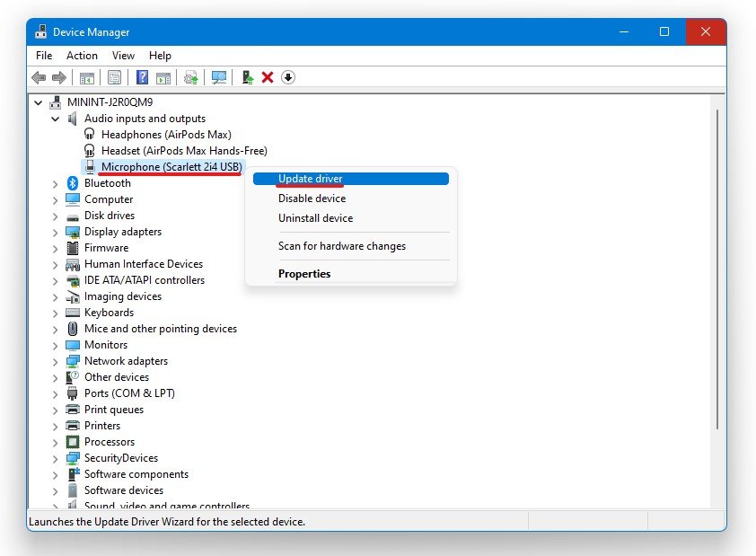The height and width of the screenshot is (556, 756).
Task: Click the Scan for hardware changes toolbar icon
Action: tap(219, 77)
